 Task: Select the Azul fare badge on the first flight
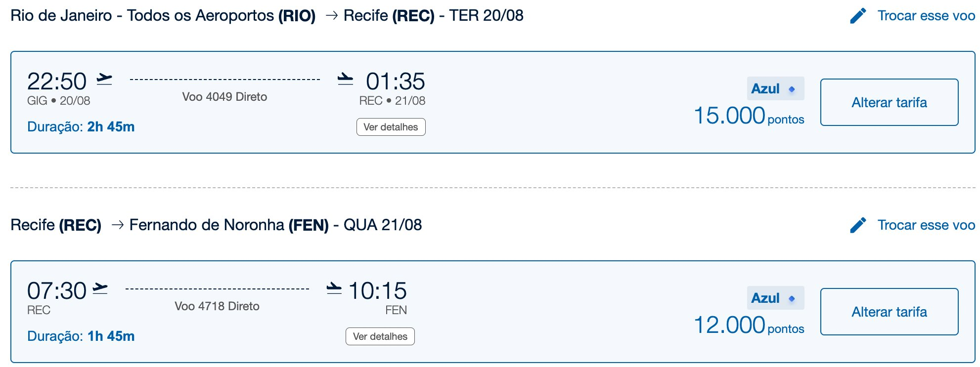[775, 88]
